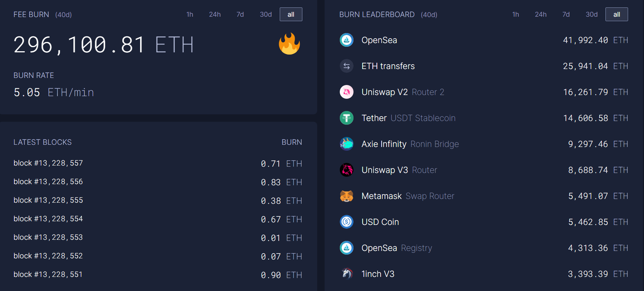Click the fire emoji in Fee Burn
The width and height of the screenshot is (644, 291).
point(289,44)
